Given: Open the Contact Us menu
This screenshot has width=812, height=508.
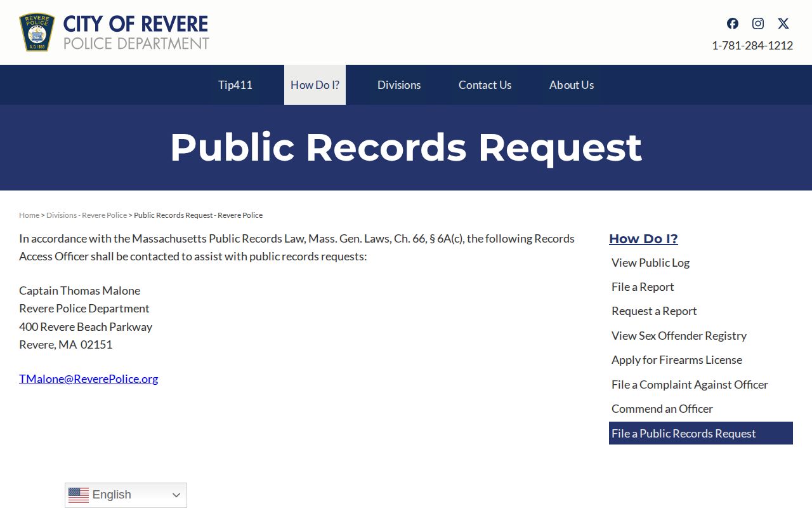Looking at the screenshot, I should tap(485, 85).
